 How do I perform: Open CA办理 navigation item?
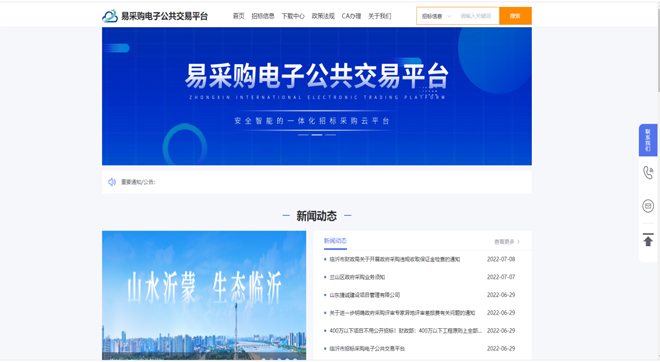pos(351,16)
